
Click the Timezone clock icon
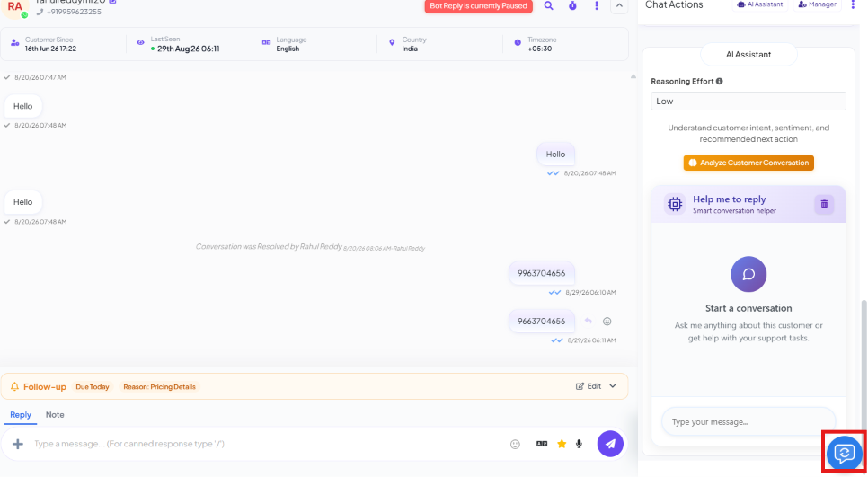(x=518, y=42)
